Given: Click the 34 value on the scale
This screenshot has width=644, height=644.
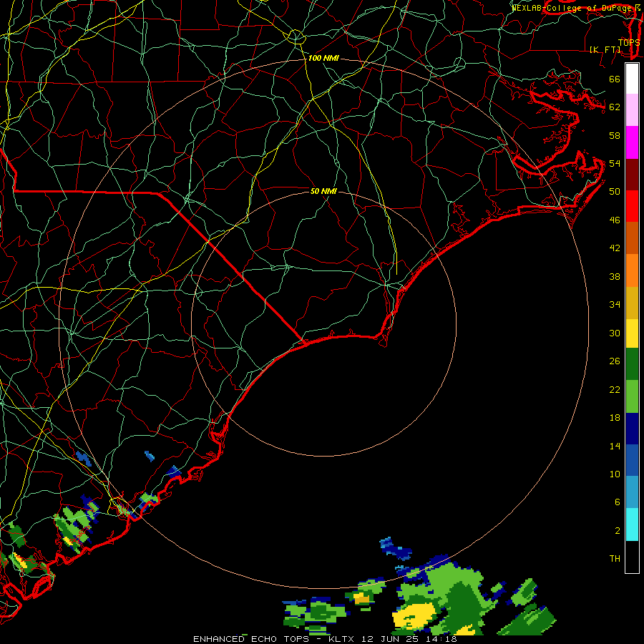Looking at the screenshot, I should tap(615, 304).
